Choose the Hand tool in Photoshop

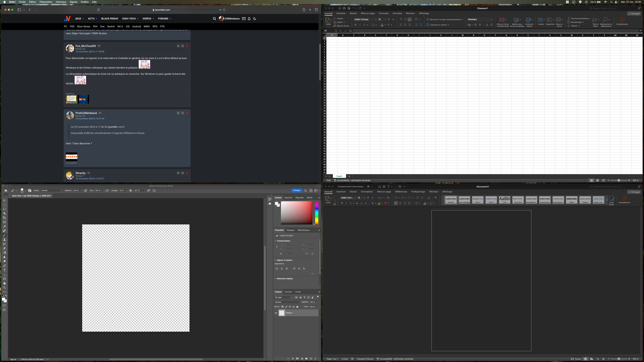pos(5,283)
